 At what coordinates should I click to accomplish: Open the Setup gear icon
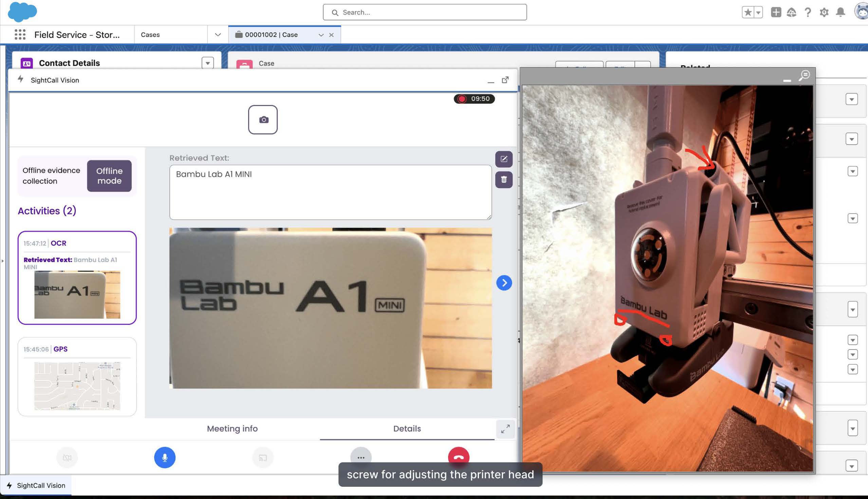click(824, 12)
